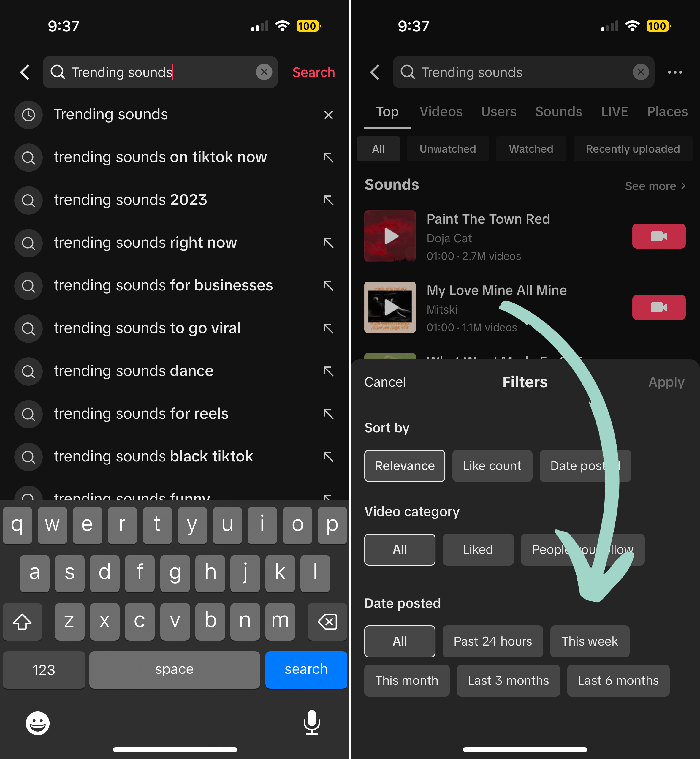This screenshot has width=700, height=759.
Task: Tap the See more link under Sounds
Action: 654,186
